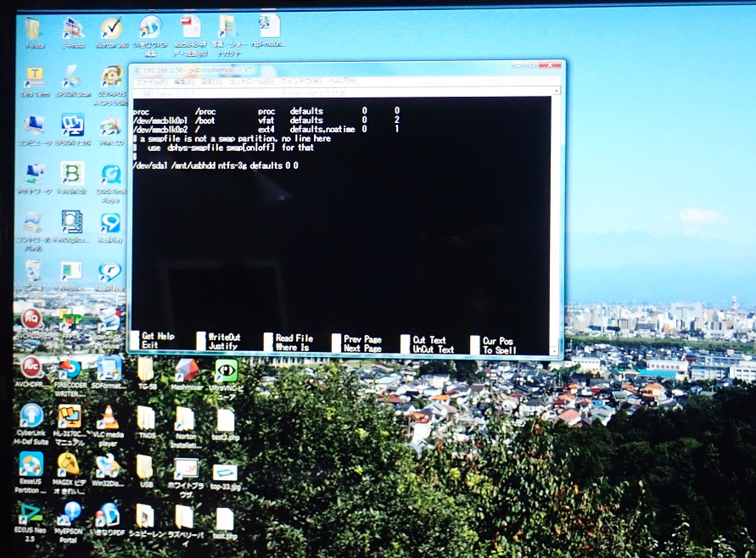Image resolution: width=756 pixels, height=558 pixels.
Task: Open the 編集(E) menu in Tera Term
Action: click(183, 82)
